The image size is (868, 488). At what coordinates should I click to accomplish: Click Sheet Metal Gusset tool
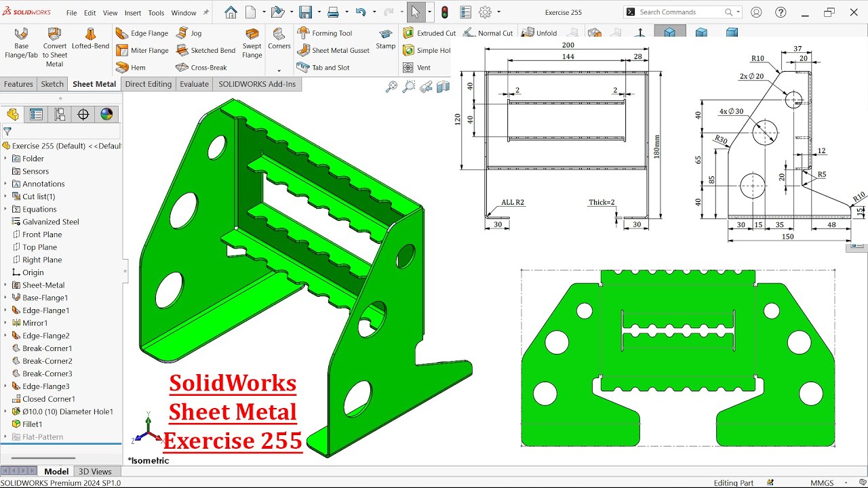(333, 50)
